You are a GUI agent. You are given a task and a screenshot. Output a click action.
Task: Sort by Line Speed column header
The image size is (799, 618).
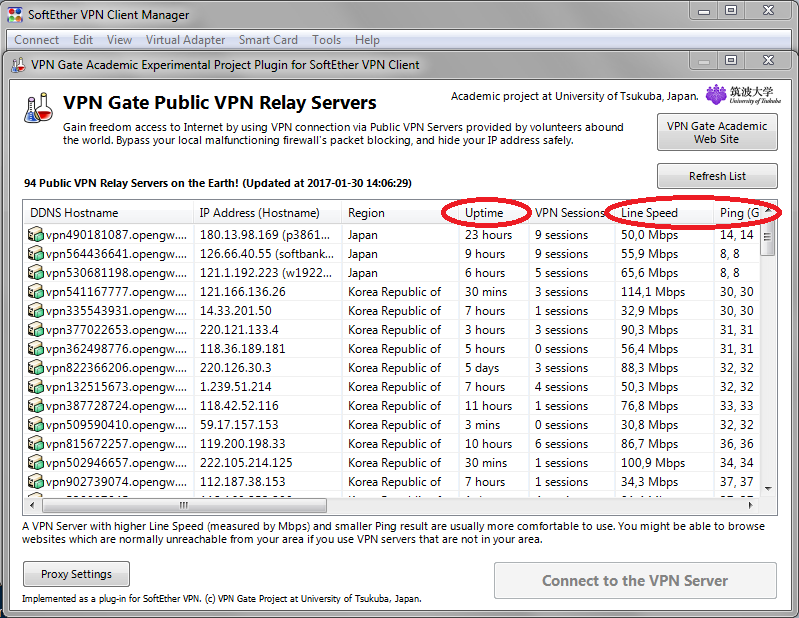point(664,213)
